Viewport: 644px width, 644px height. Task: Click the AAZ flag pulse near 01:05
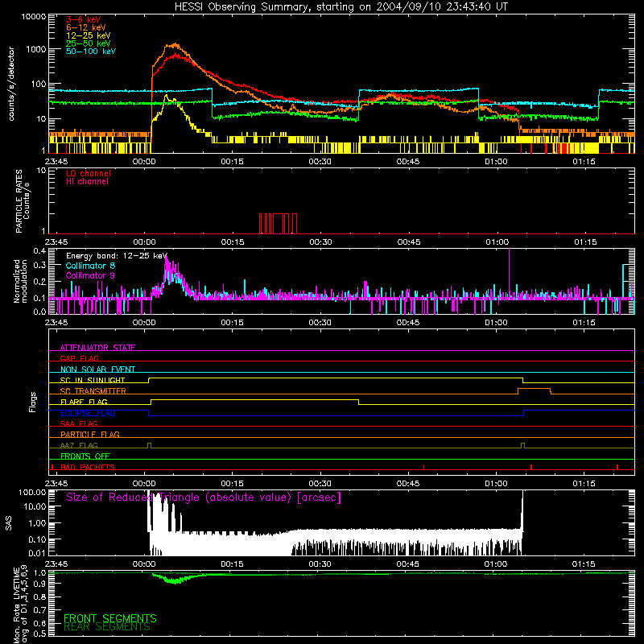pyautogui.click(x=522, y=445)
